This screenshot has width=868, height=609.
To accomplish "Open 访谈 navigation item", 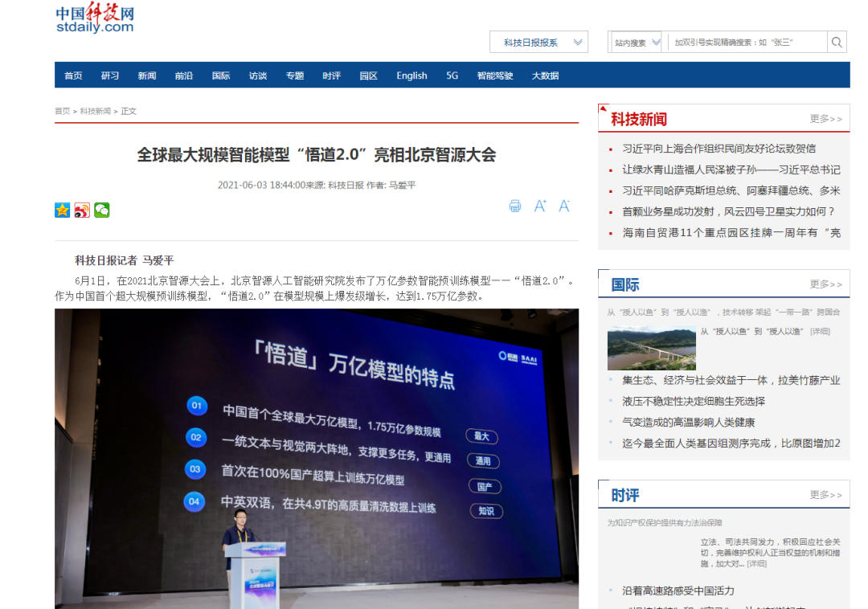I will tap(258, 76).
